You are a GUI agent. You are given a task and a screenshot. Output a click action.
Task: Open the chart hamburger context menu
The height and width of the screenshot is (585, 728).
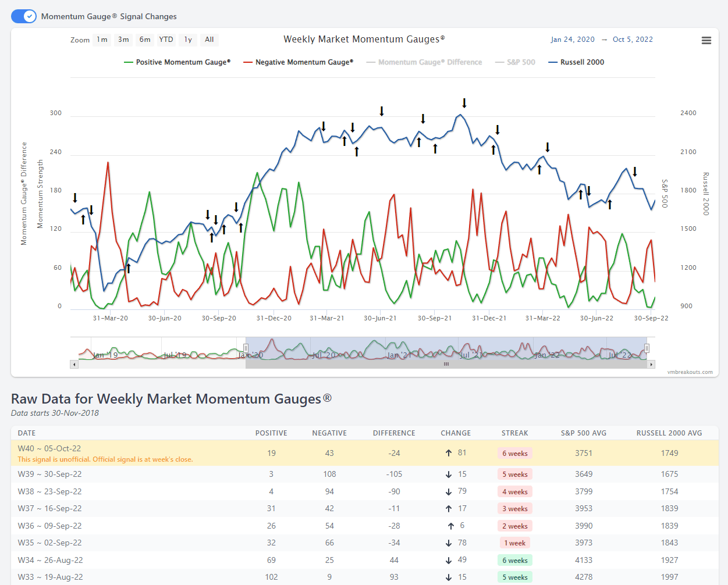pyautogui.click(x=706, y=41)
